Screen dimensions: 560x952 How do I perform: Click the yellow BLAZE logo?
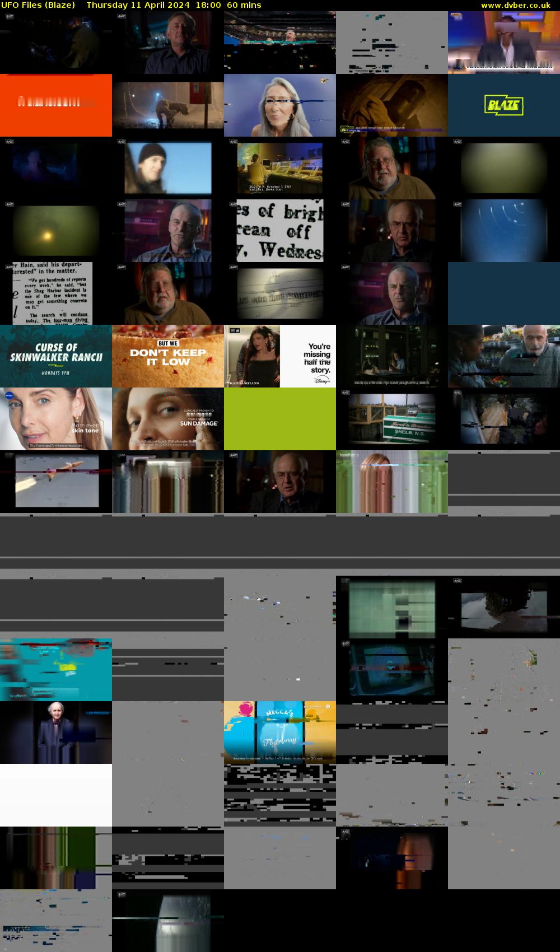(x=503, y=105)
